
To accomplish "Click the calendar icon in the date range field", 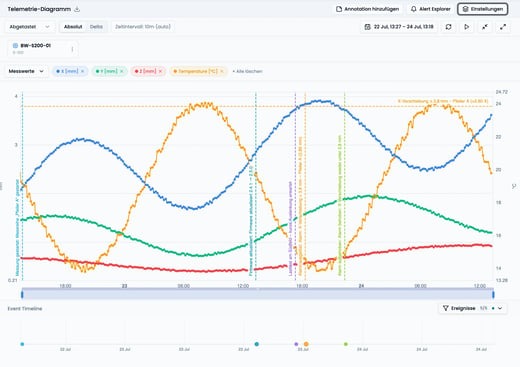I will (x=367, y=27).
